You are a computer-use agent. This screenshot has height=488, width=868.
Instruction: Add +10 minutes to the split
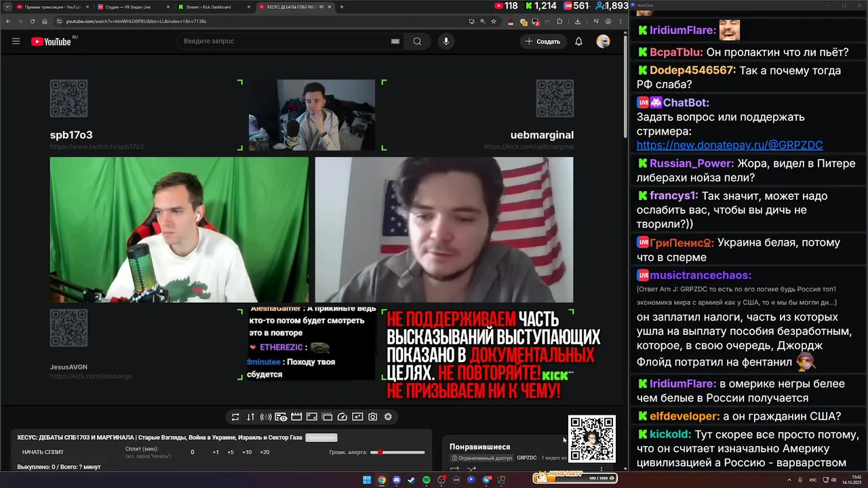pyautogui.click(x=247, y=452)
